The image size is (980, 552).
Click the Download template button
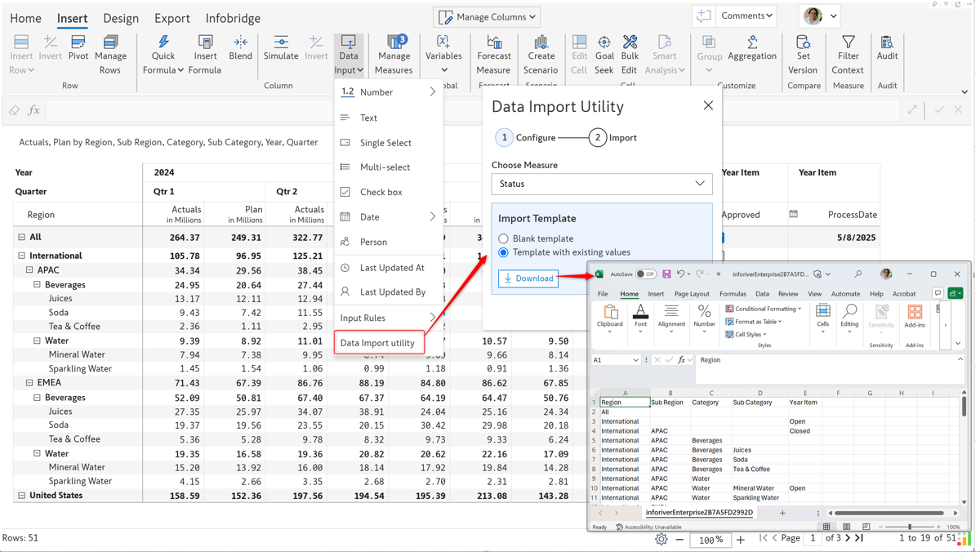[528, 278]
